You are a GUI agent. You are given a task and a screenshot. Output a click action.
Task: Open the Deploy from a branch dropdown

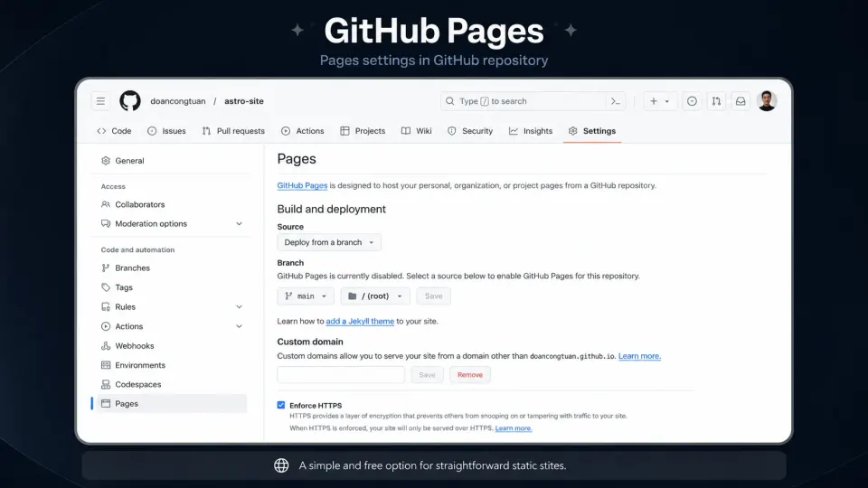329,242
